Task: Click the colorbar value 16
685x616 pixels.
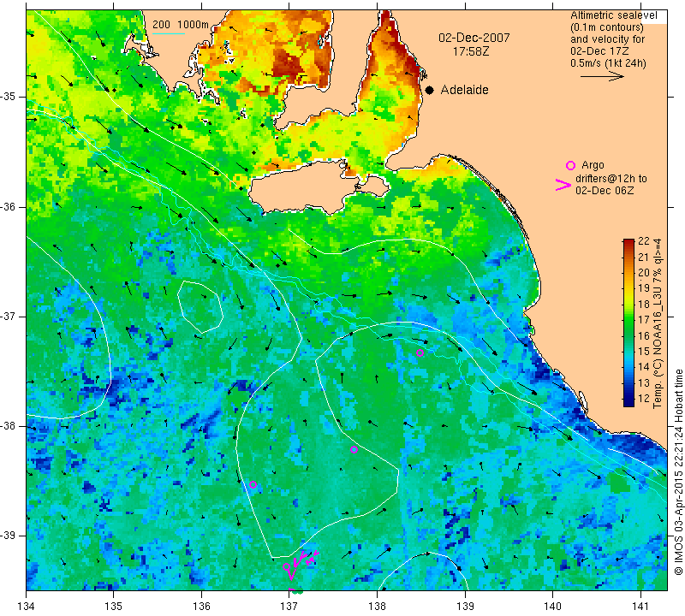Action: [644, 335]
